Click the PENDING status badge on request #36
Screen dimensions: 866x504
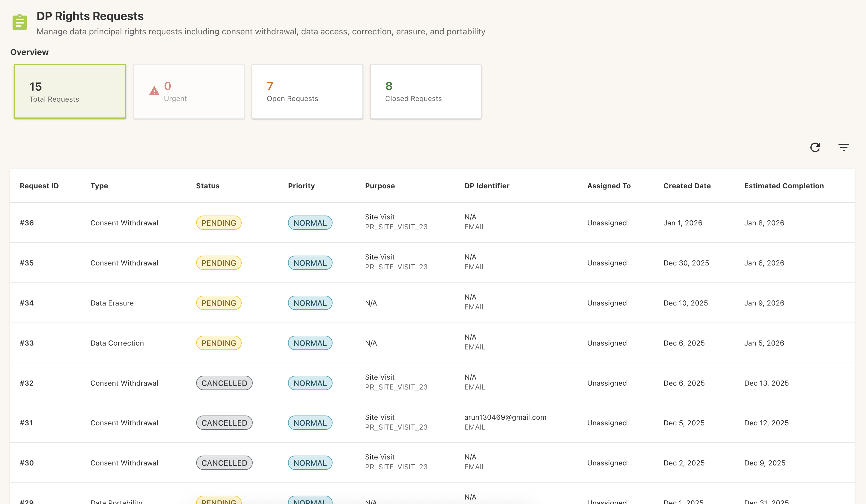[219, 223]
